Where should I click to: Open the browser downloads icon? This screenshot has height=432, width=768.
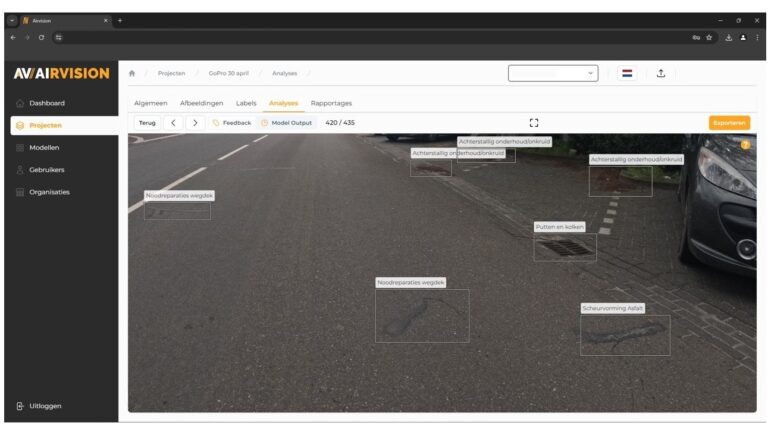729,38
